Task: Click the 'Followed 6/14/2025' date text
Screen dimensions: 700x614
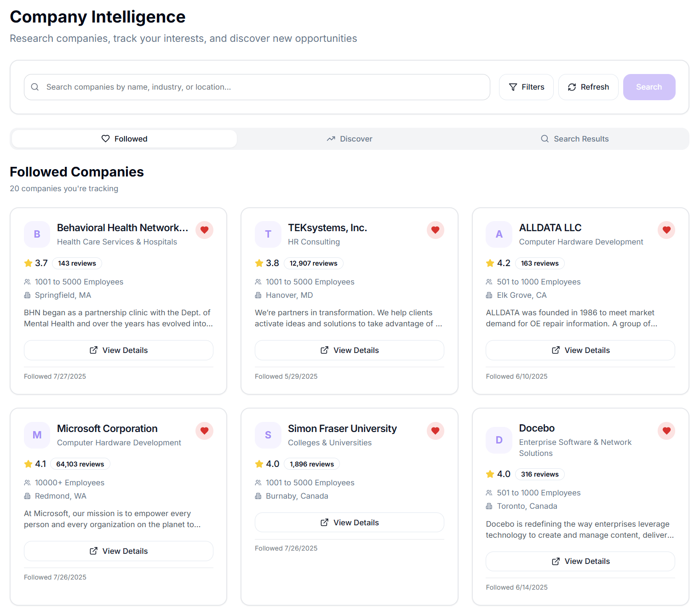Action: tap(516, 587)
